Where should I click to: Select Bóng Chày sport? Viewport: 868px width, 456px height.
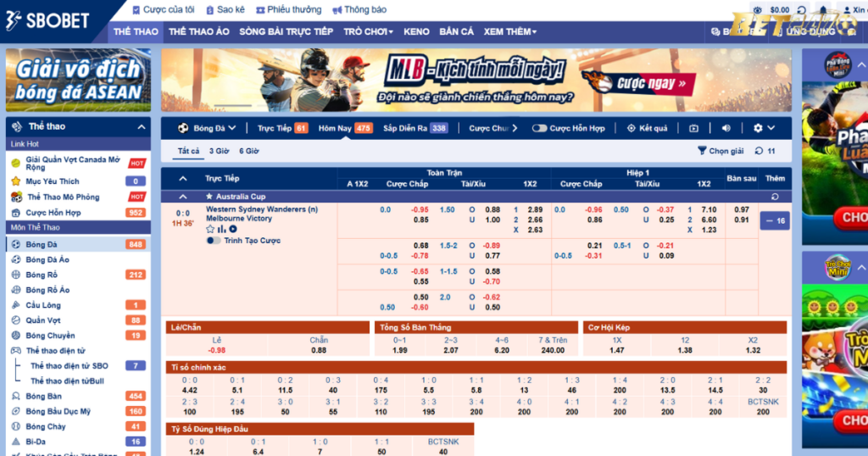click(78, 426)
